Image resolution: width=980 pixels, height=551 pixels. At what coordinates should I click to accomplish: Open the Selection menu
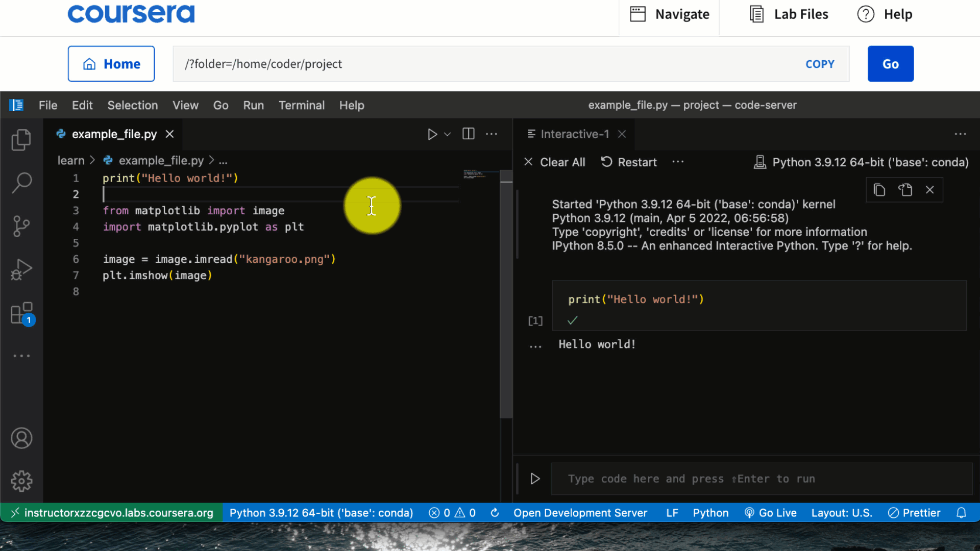pyautogui.click(x=133, y=105)
